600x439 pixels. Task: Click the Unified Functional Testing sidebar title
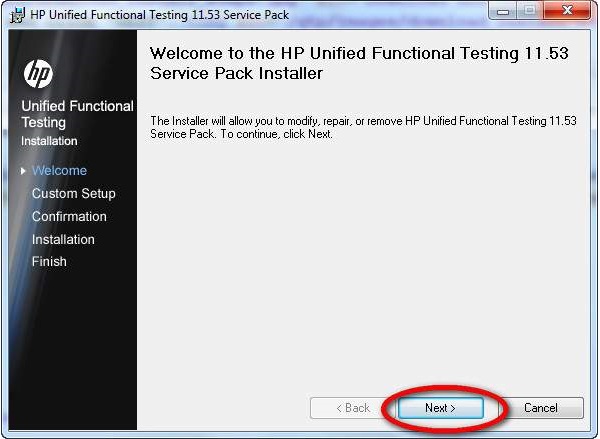(77, 114)
